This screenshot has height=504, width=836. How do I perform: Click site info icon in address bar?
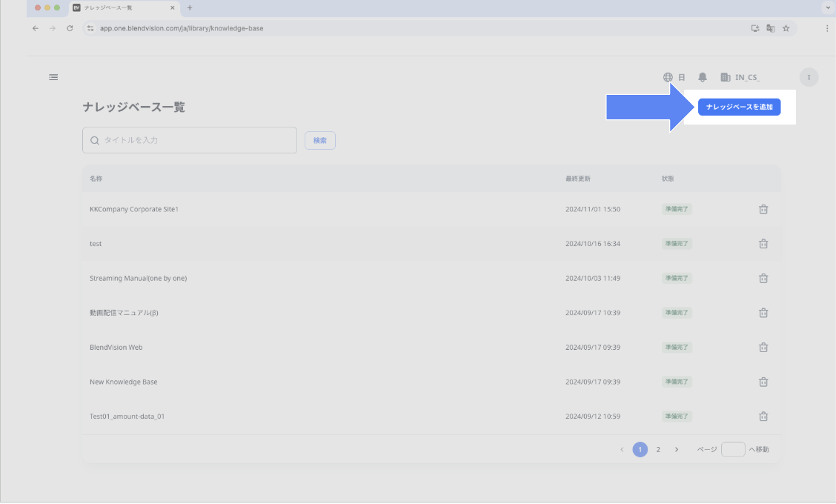pos(90,28)
